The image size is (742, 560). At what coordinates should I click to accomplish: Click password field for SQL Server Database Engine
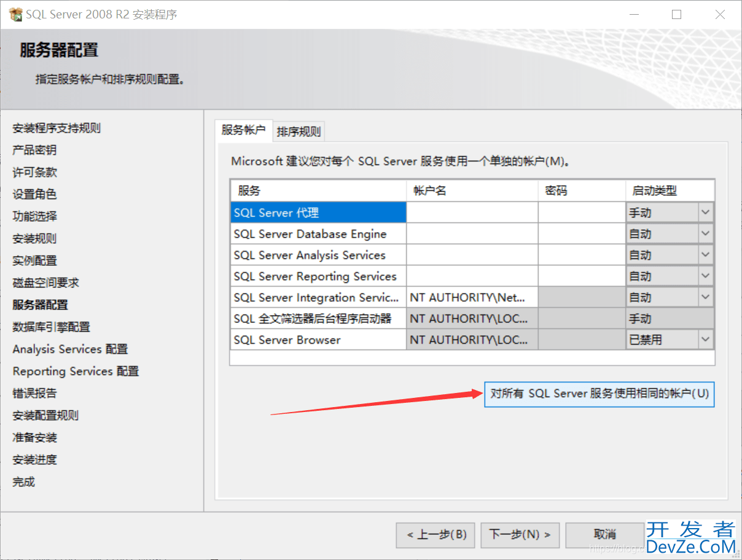[x=582, y=234]
